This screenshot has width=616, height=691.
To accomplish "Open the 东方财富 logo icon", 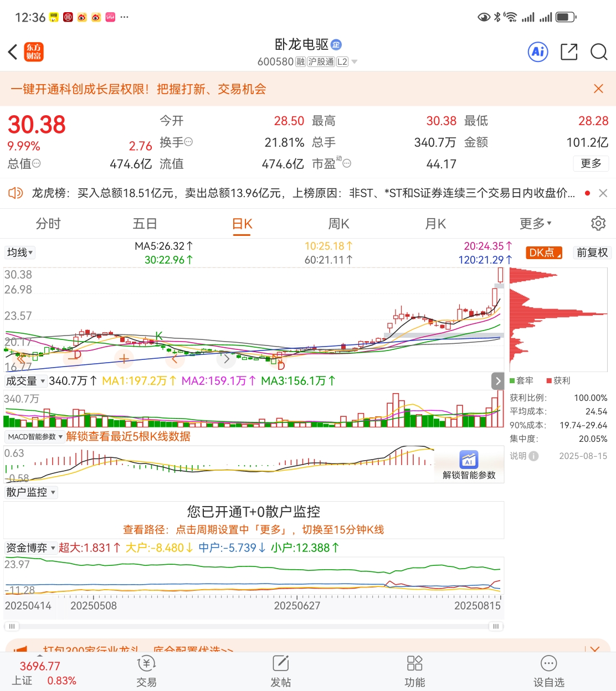I will [34, 52].
